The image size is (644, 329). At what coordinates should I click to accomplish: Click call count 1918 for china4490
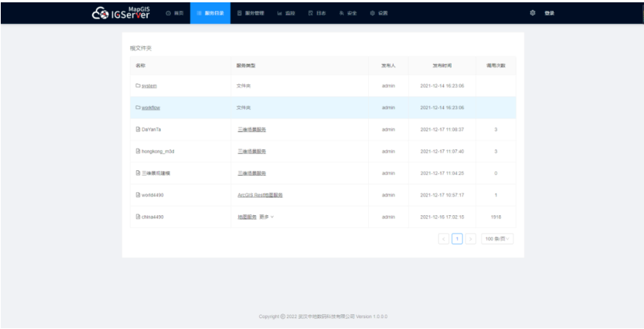click(496, 217)
